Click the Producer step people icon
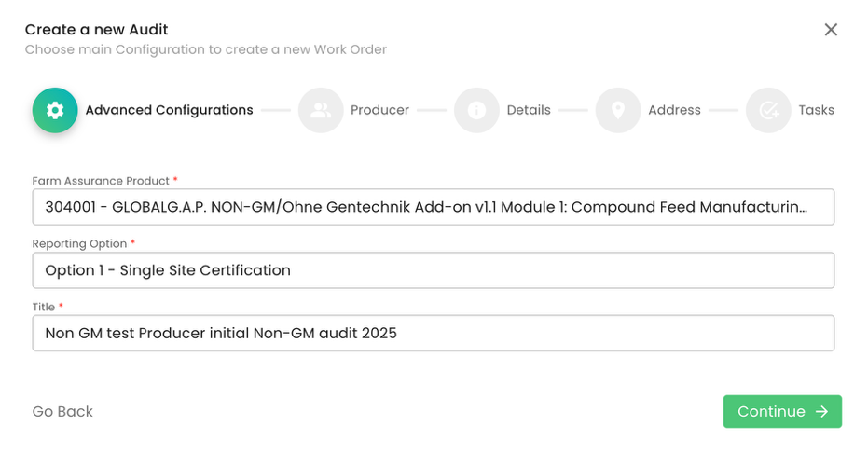868x453 pixels. pos(321,110)
